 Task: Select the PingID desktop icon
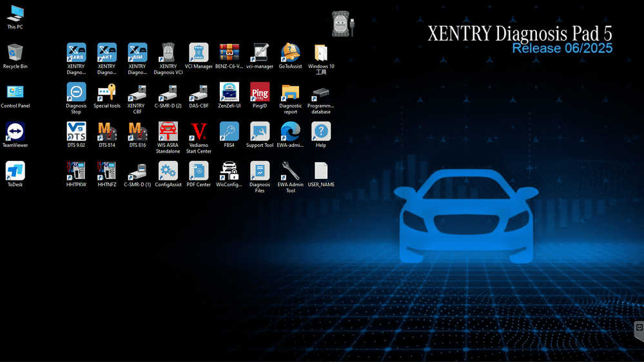coord(260,92)
